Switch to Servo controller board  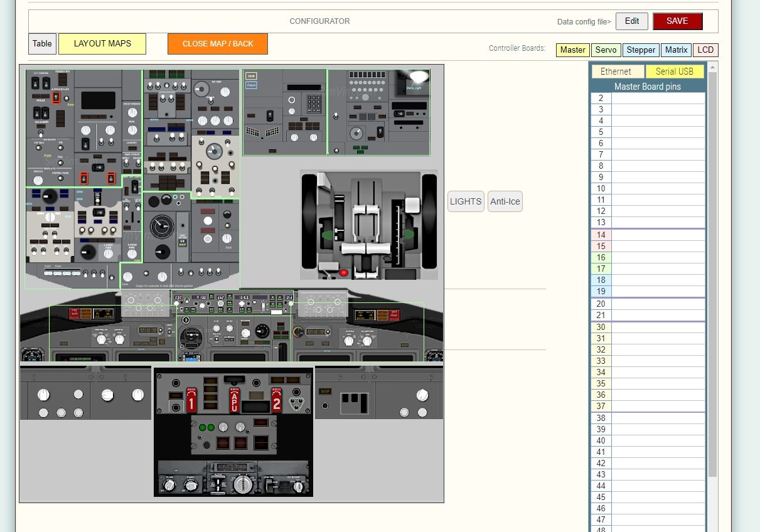(606, 50)
